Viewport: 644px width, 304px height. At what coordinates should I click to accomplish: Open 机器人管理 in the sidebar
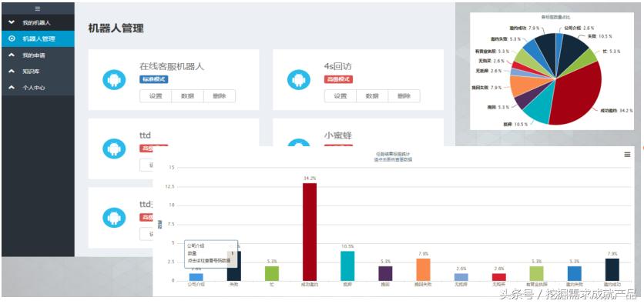(38, 38)
